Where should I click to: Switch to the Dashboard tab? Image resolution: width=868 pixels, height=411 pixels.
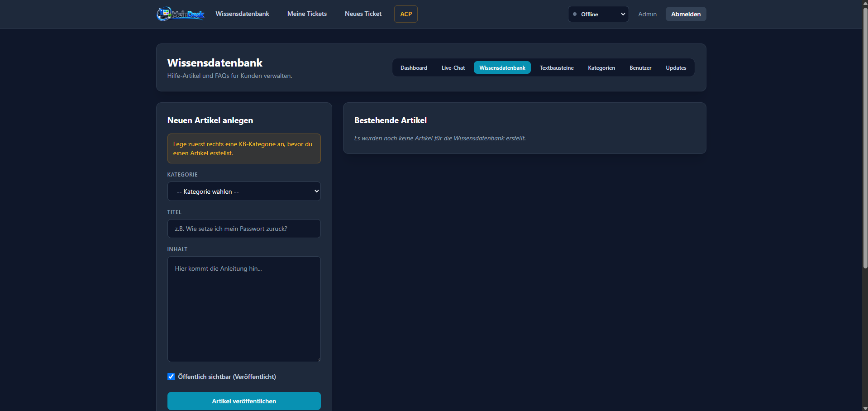point(414,68)
